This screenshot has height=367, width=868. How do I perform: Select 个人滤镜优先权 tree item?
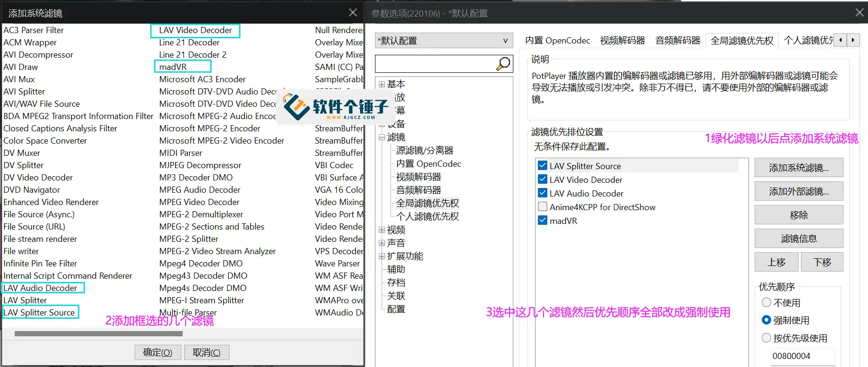tap(427, 216)
